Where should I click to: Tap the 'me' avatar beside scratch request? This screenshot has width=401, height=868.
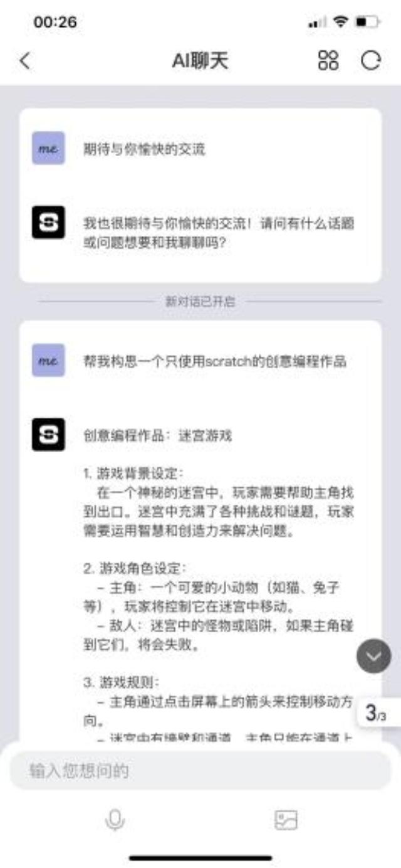tap(48, 360)
